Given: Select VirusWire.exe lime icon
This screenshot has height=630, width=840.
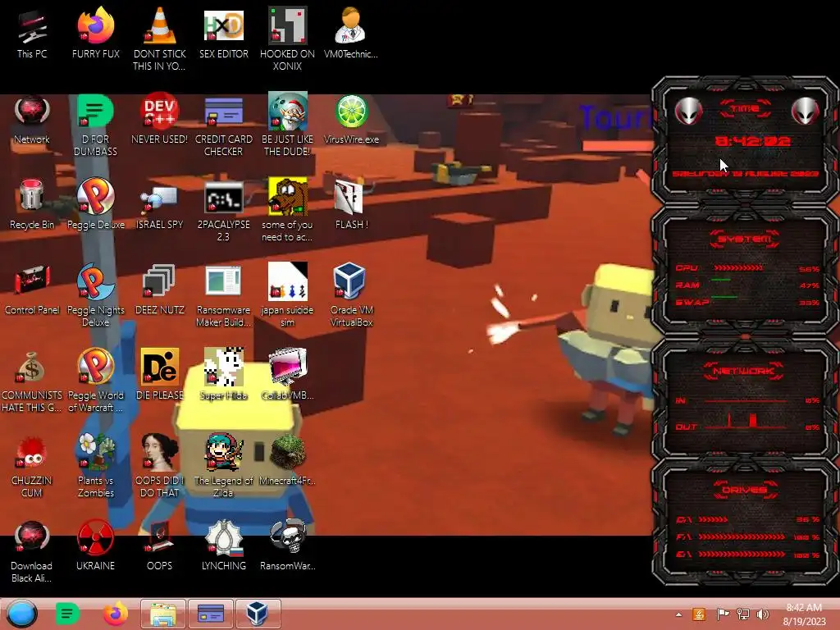Looking at the screenshot, I should click(x=351, y=120).
